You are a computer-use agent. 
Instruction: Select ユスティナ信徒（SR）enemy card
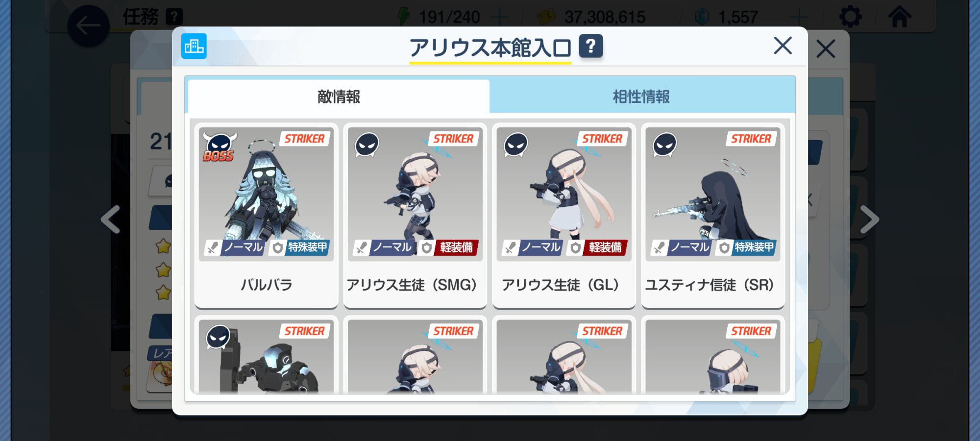713,216
